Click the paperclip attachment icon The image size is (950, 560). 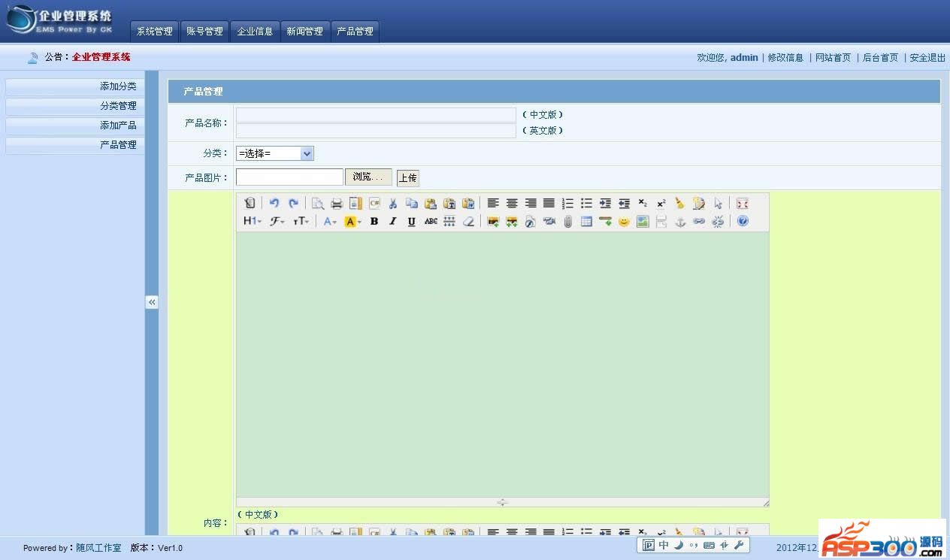pyautogui.click(x=568, y=222)
